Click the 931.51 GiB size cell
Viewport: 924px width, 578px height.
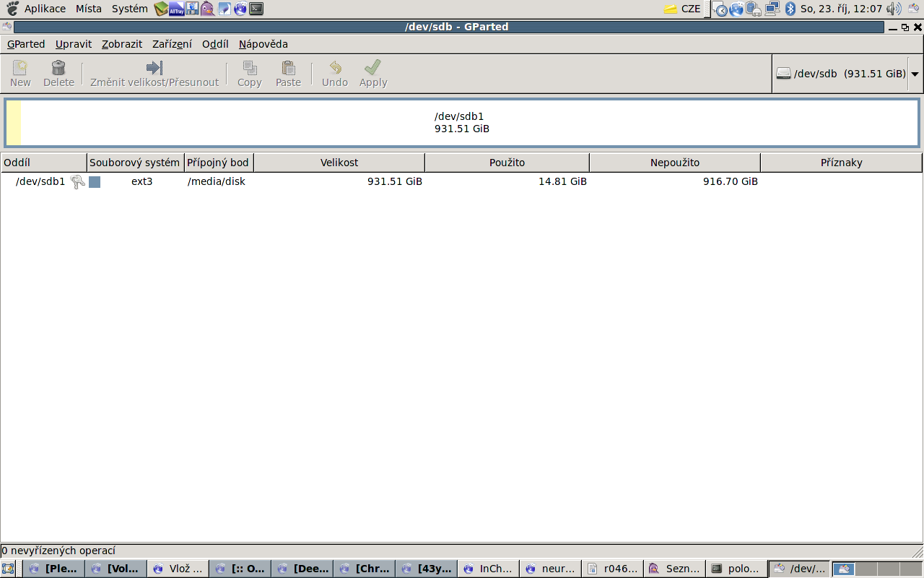pyautogui.click(x=395, y=181)
